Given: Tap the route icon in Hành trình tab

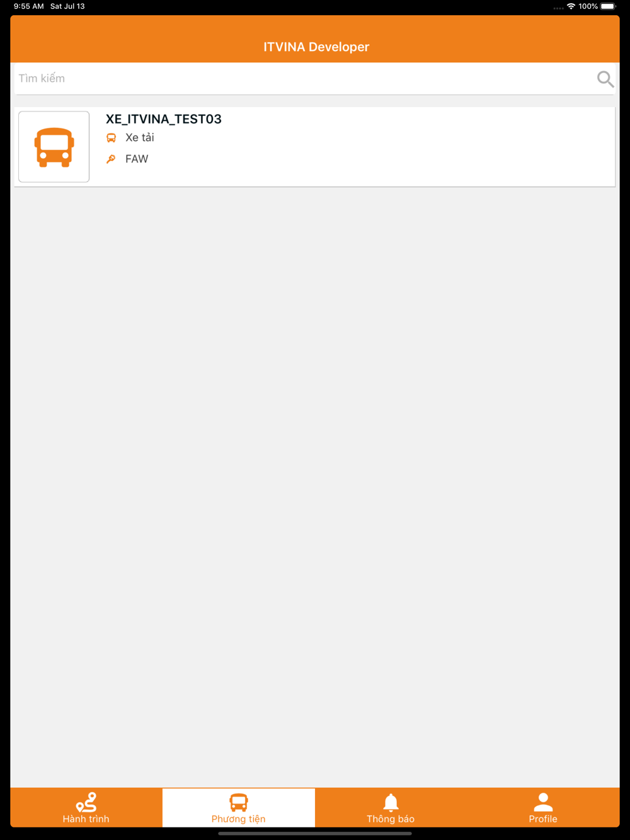Looking at the screenshot, I should pyautogui.click(x=86, y=802).
